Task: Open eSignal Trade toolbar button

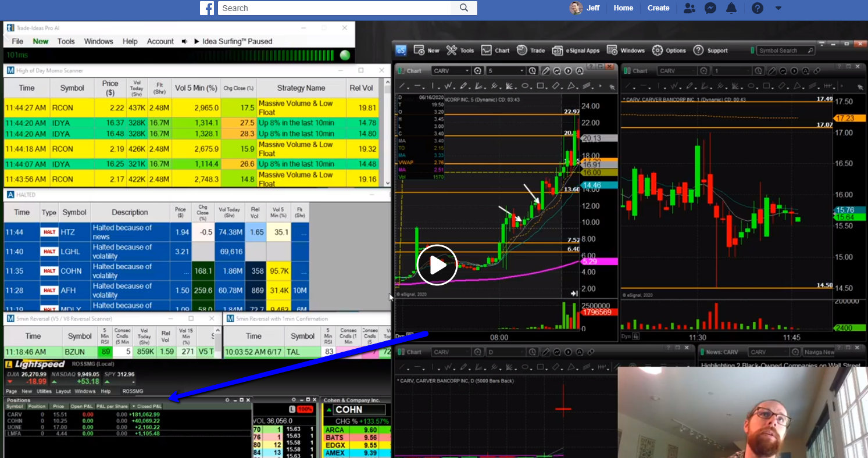Action: pyautogui.click(x=531, y=51)
